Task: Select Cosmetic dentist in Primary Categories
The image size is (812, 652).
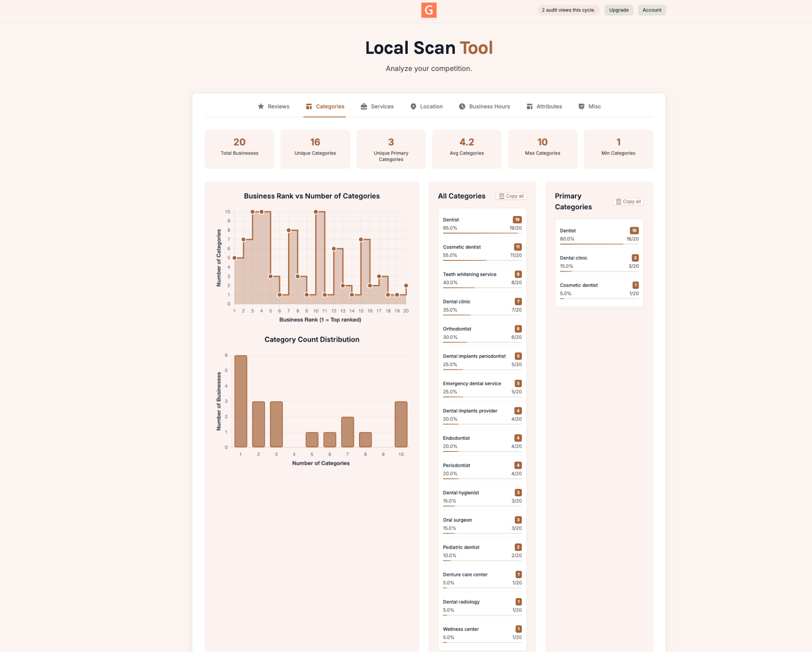Action: (x=599, y=288)
